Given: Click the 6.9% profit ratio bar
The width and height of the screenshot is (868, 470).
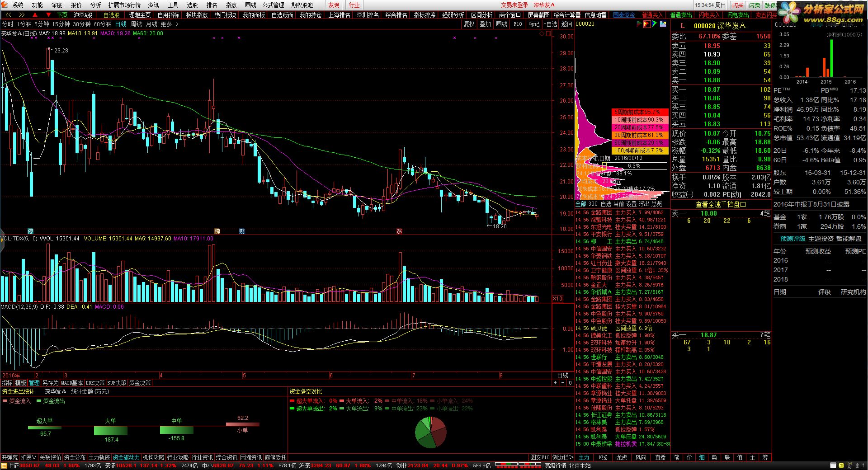Looking at the screenshot, I should (634, 166).
